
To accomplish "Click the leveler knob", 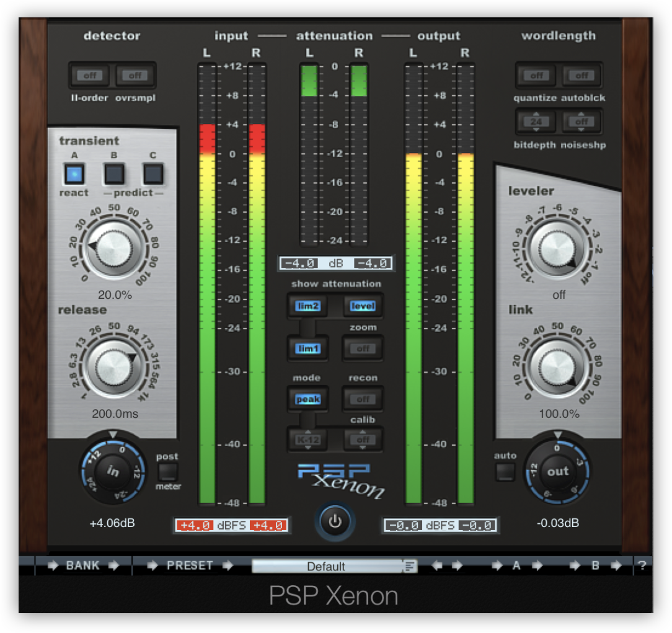I will click(557, 249).
